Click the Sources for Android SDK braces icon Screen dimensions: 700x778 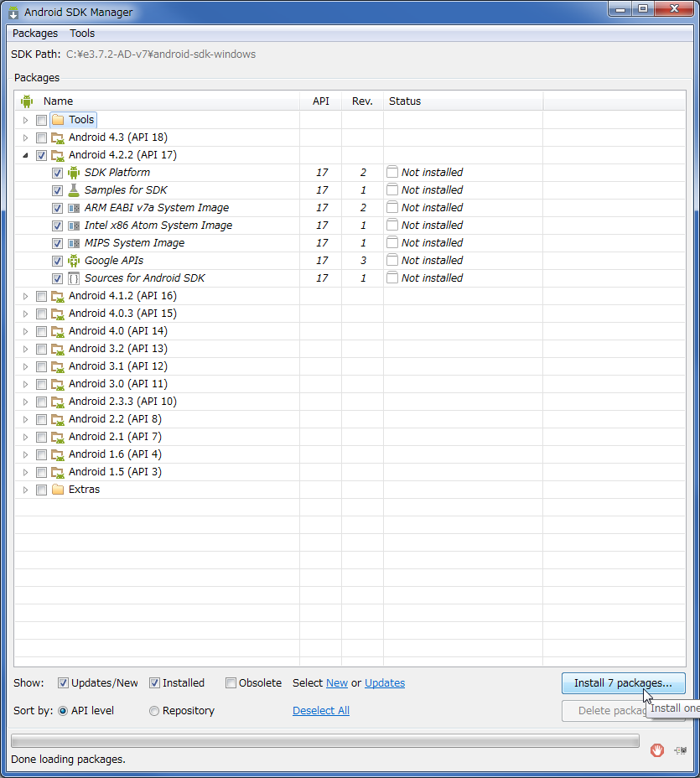(x=74, y=278)
